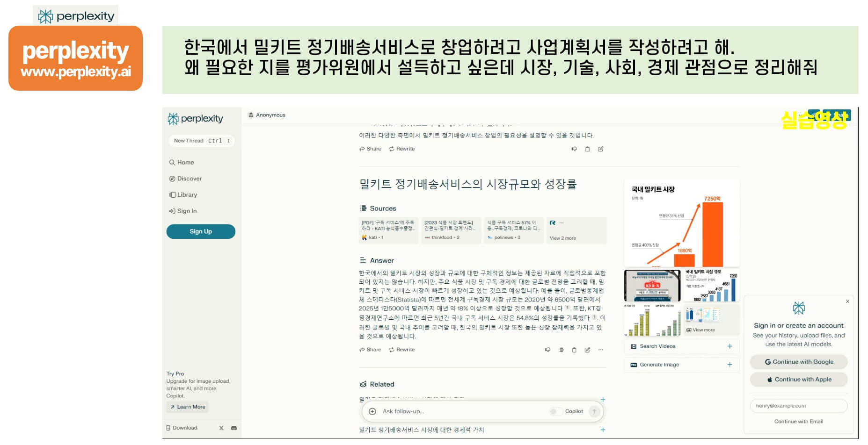Image resolution: width=868 pixels, height=445 pixels.
Task: Click copy clipboard icon above the market size heading
Action: (x=587, y=149)
